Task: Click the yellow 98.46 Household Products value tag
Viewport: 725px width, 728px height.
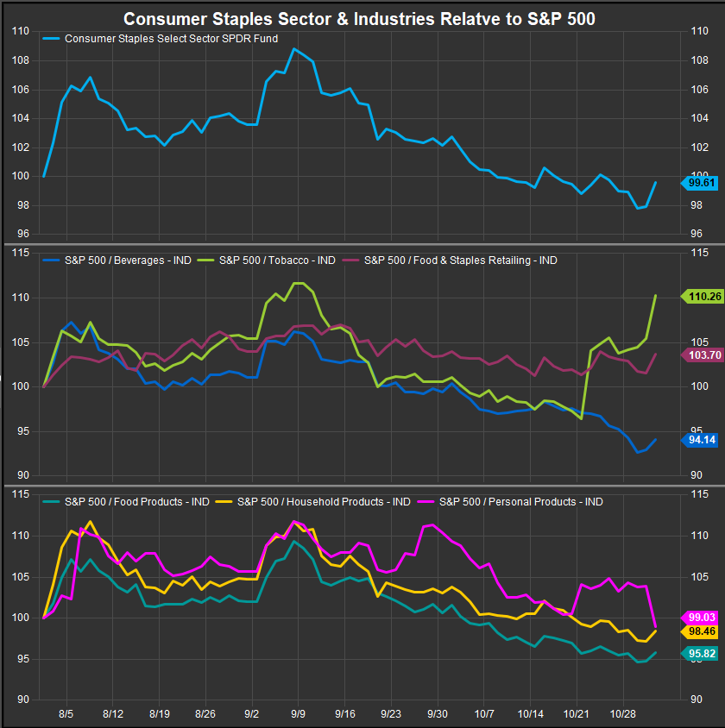Action: point(699,631)
